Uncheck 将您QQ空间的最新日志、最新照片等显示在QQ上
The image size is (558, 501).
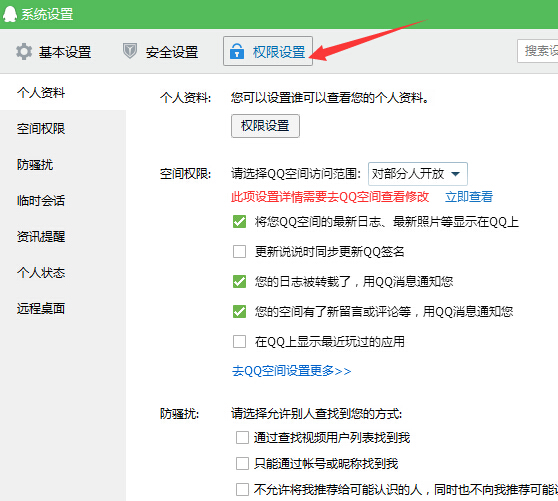[239, 222]
